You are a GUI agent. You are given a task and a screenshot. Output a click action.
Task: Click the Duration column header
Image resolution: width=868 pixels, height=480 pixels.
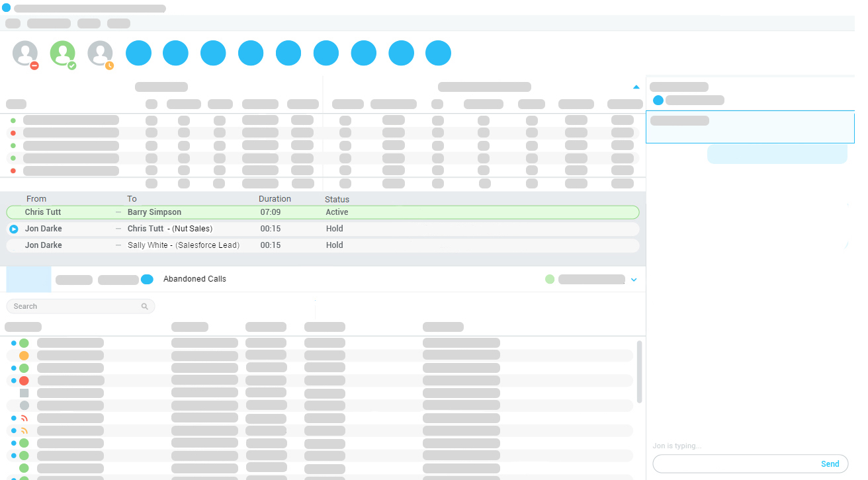click(275, 199)
